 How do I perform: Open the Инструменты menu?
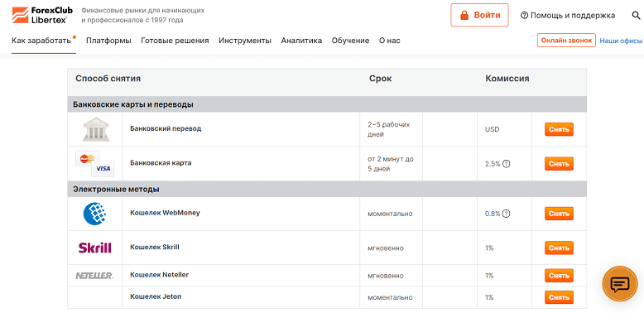245,41
